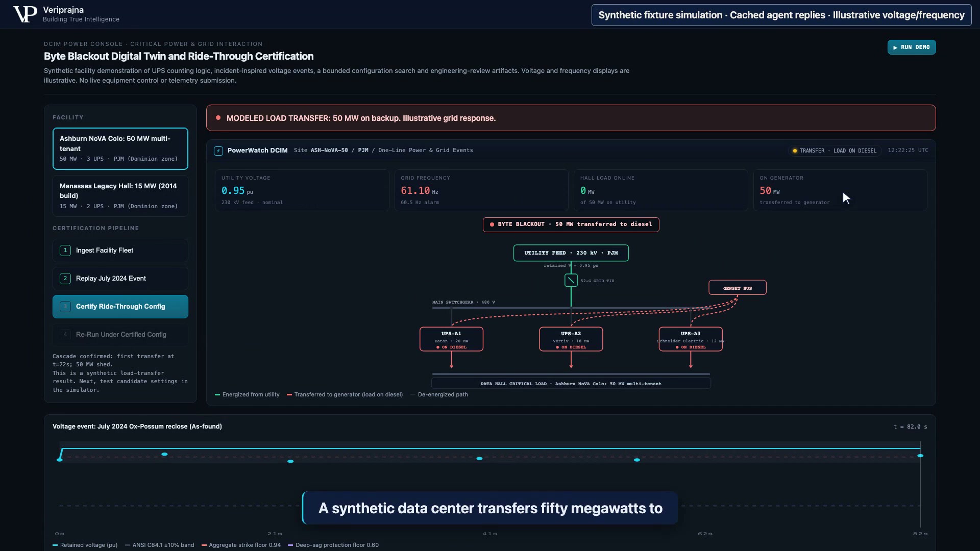Click the Aggregate strike floor 0.94 legend
The height and width of the screenshot is (551, 980).
pos(241,545)
